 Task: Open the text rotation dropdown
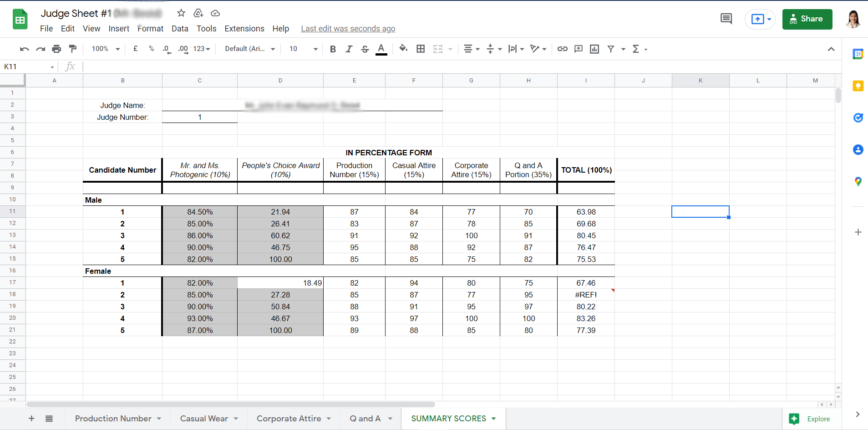(x=538, y=49)
